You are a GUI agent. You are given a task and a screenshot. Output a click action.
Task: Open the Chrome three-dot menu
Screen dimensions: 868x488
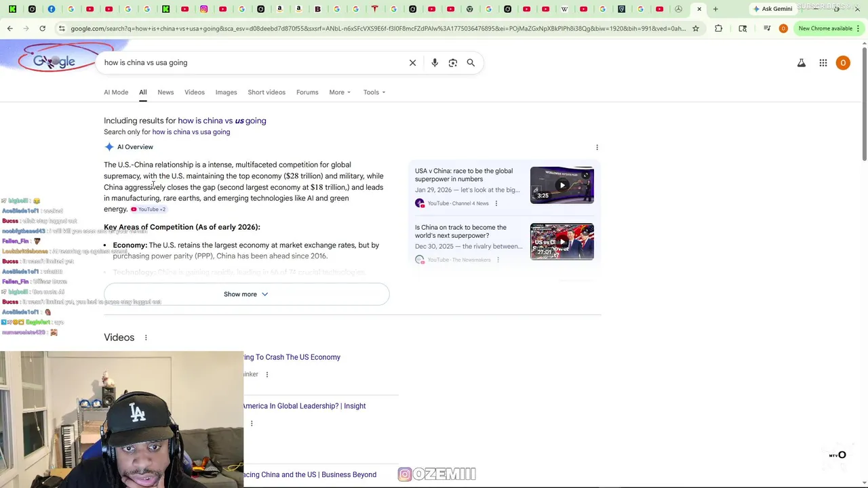coord(858,28)
